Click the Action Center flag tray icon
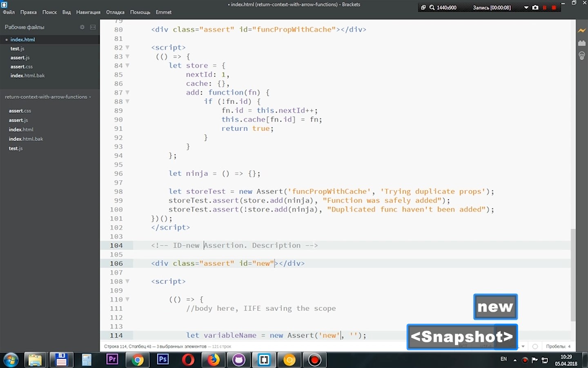Image resolution: width=588 pixels, height=368 pixels. pos(535,360)
